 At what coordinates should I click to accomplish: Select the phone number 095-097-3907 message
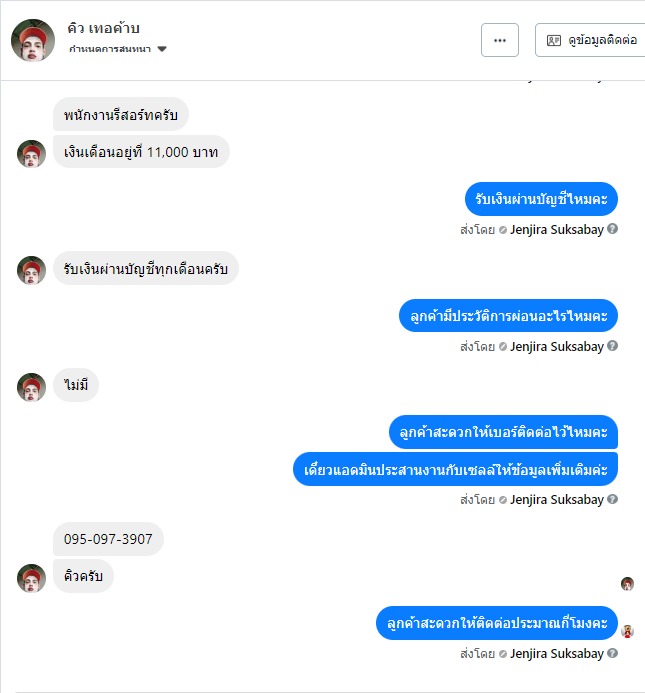tap(108, 539)
